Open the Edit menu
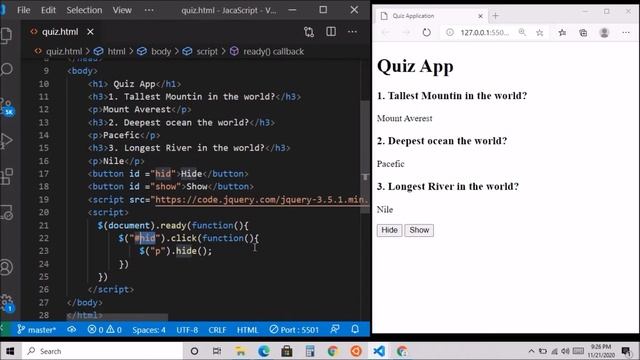 pos(48,10)
